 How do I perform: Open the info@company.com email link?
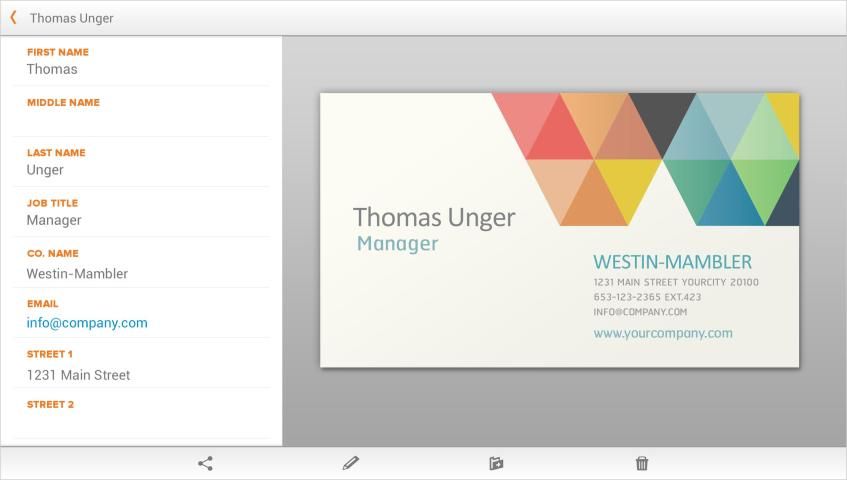coord(87,323)
